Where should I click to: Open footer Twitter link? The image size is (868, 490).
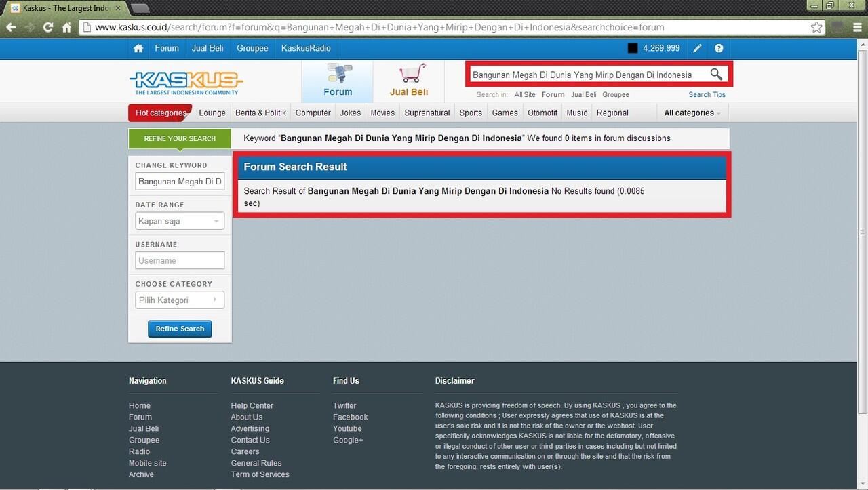[x=344, y=405]
